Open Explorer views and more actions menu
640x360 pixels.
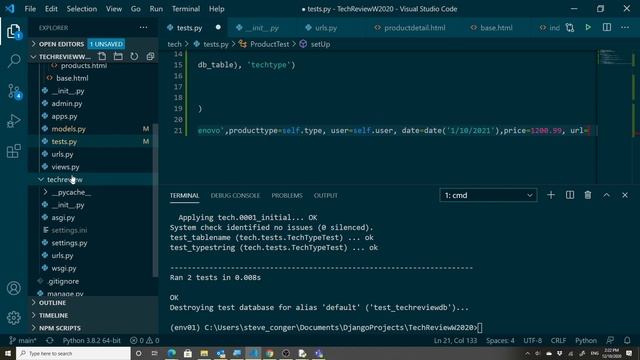click(x=143, y=27)
